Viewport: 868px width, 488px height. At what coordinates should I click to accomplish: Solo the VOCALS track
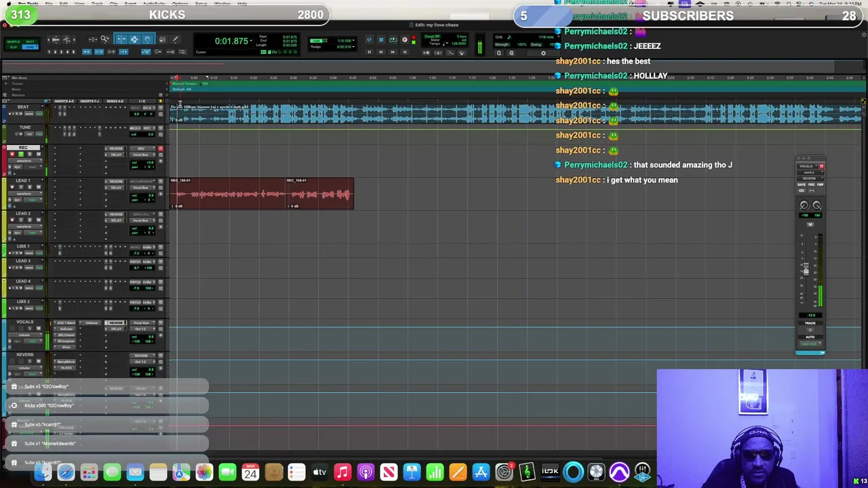coord(30,328)
